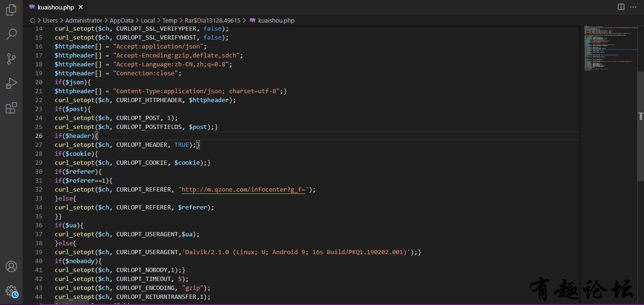644x305 pixels.
Task: Click the "Connection:close" string
Action: click(x=145, y=73)
